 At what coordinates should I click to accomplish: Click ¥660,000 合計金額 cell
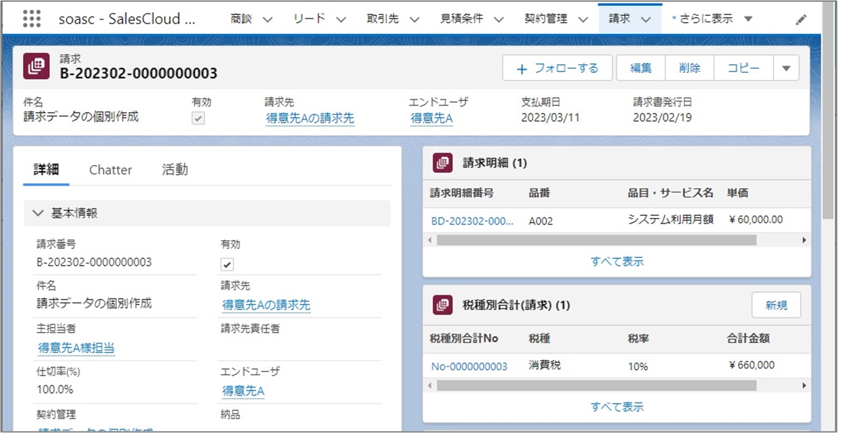coord(752,365)
